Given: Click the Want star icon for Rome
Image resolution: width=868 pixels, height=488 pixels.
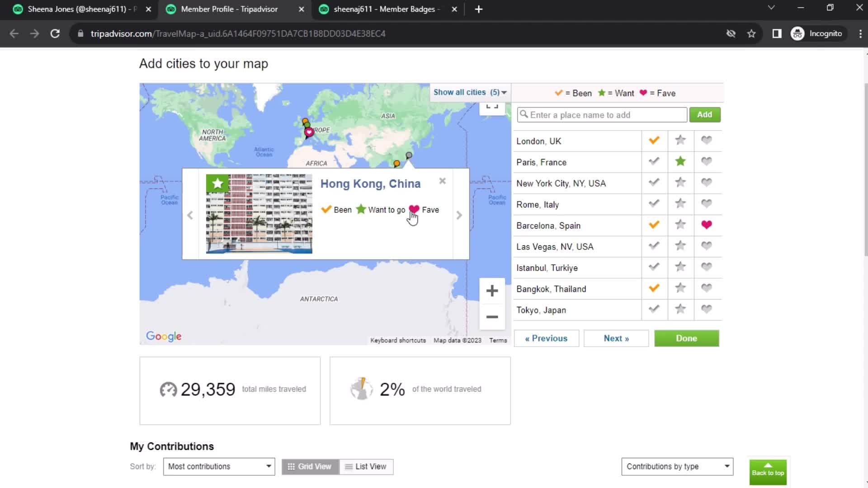Looking at the screenshot, I should 680,203.
